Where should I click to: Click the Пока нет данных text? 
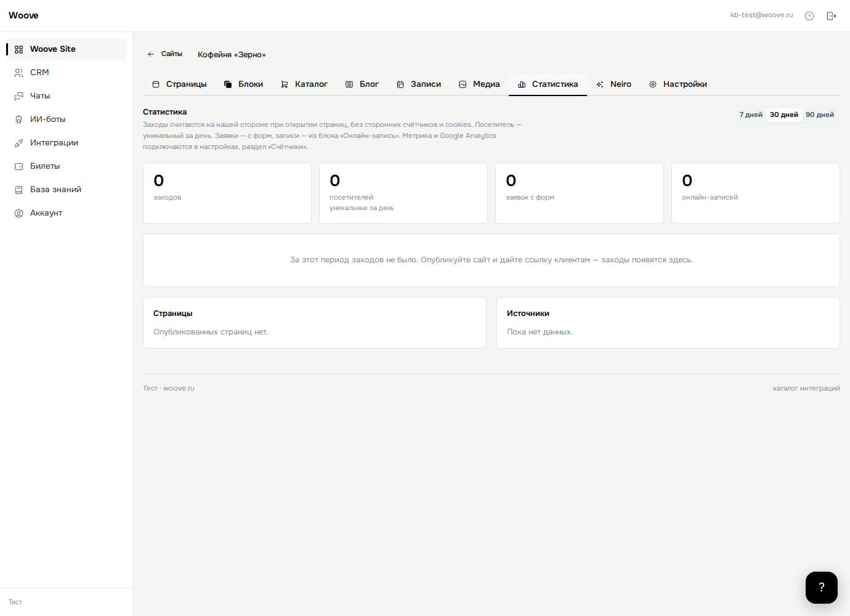[x=540, y=332]
